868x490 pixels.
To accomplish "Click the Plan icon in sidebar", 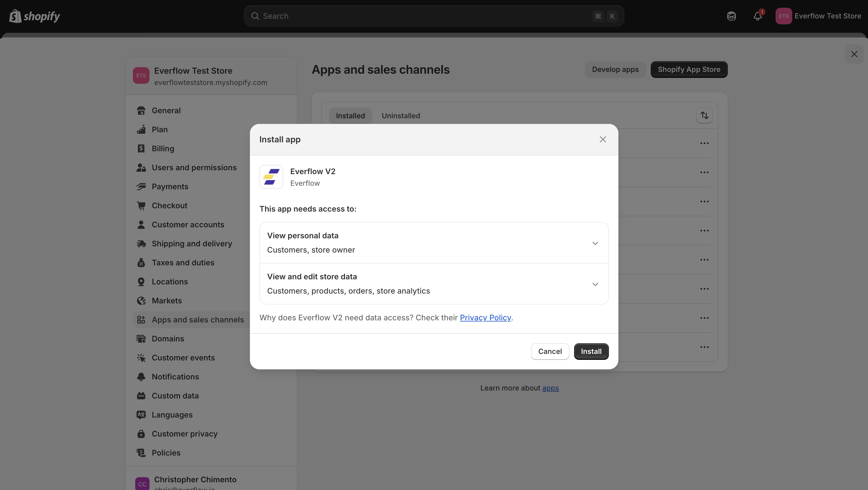I will (x=141, y=129).
